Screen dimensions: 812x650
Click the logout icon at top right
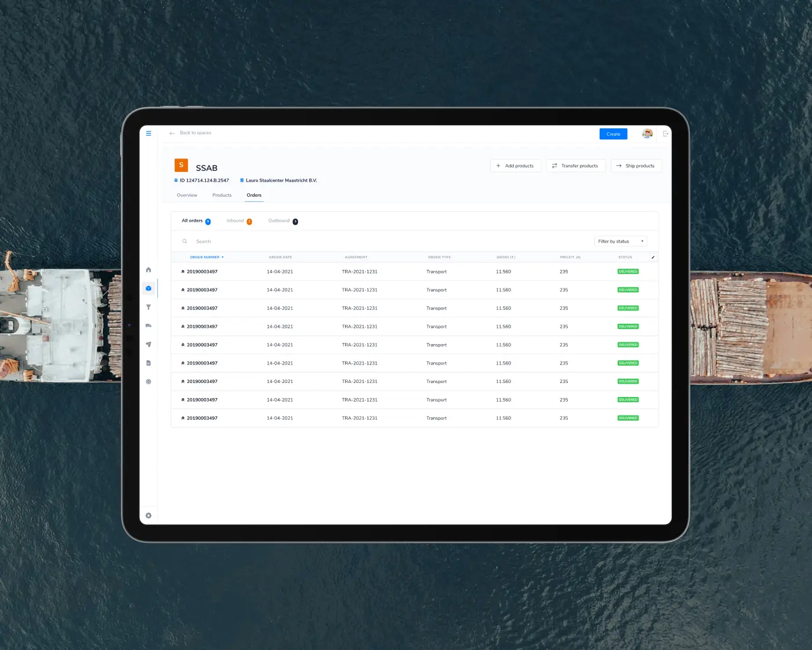coord(666,134)
